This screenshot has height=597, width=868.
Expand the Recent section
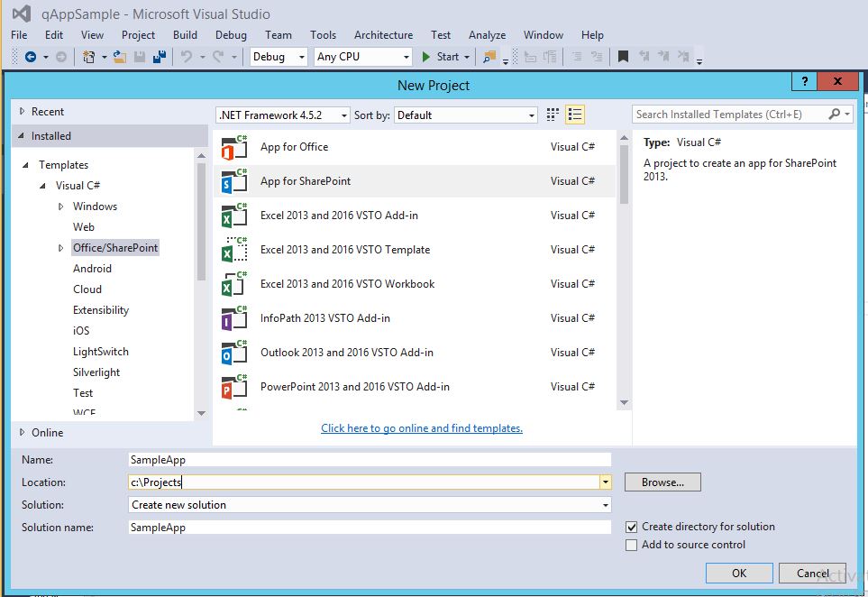(x=23, y=111)
